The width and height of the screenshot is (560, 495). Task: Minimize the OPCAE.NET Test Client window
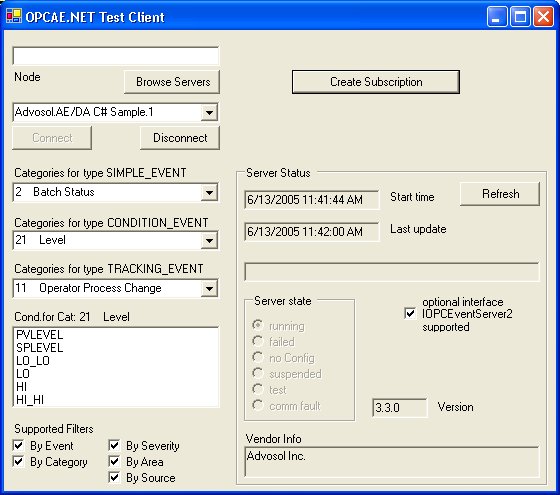[497, 16]
